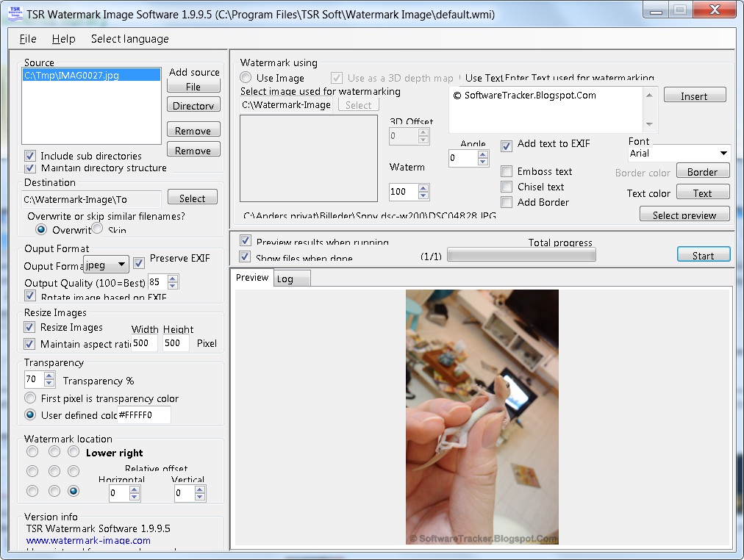Select User defined color radio button

tap(30, 414)
